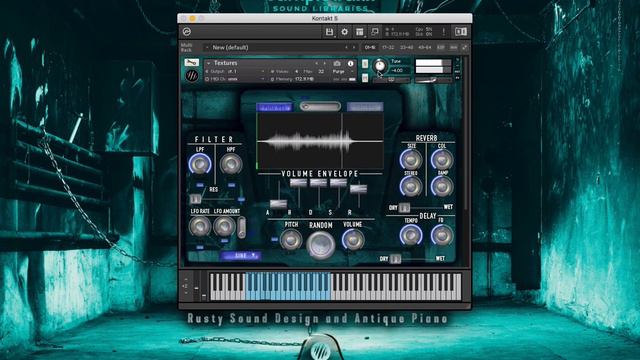This screenshot has width=640, height=360.
Task: Click the Decay envelope fader
Action: pos(318,182)
